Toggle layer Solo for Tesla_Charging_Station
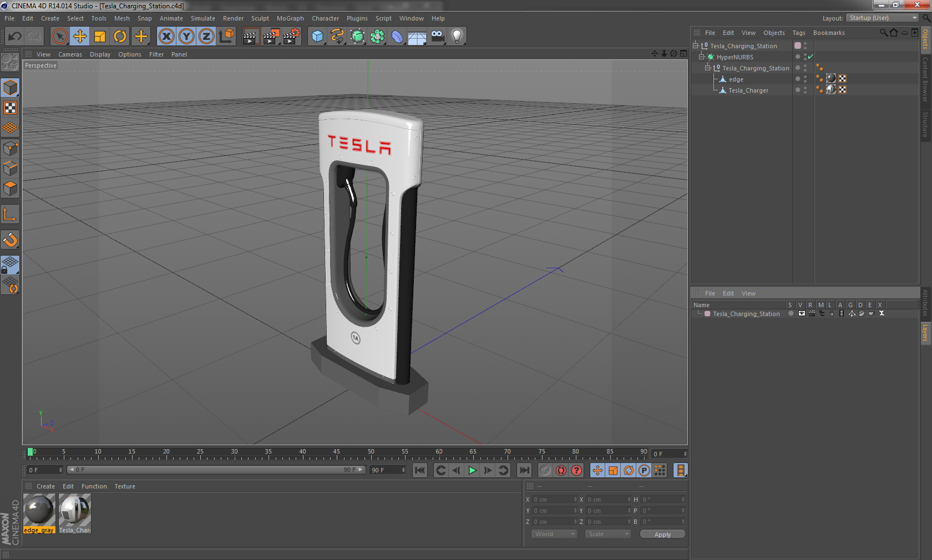This screenshot has width=932, height=560. pos(791,314)
